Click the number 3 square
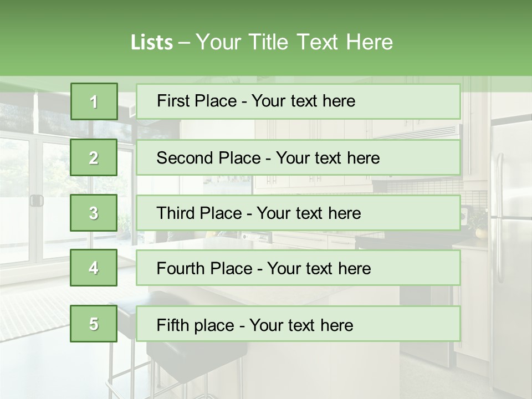The image size is (532, 399). (x=94, y=213)
